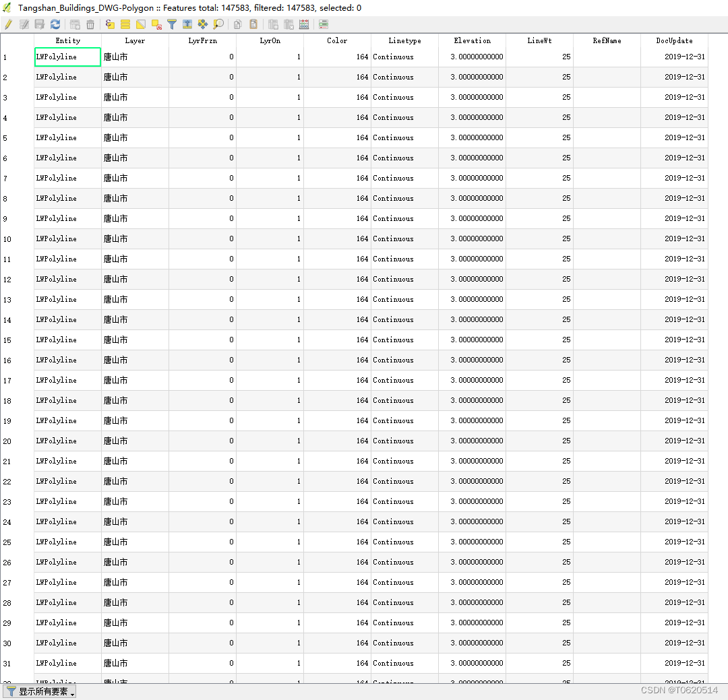Click the Linetype cell in row 20

click(x=404, y=441)
